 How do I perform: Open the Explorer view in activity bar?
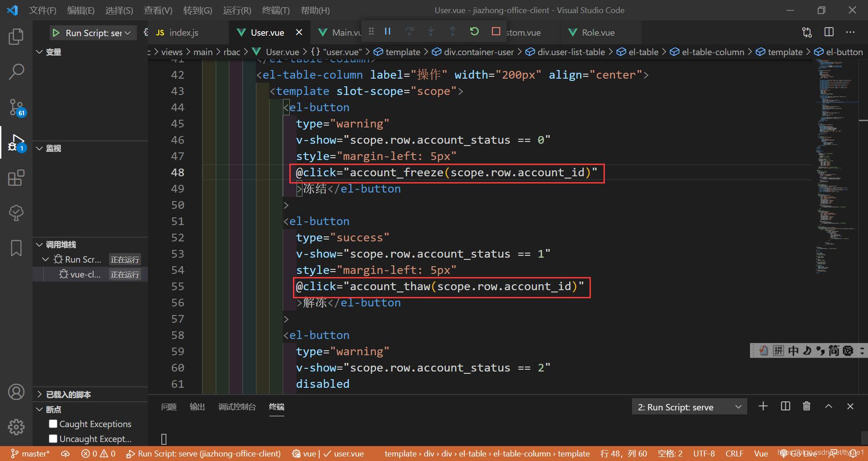coord(16,37)
